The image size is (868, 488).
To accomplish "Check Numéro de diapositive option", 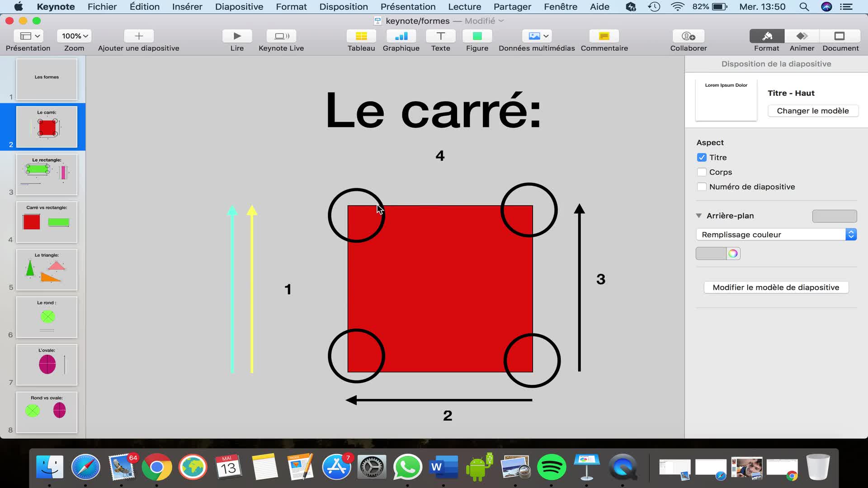I will pyautogui.click(x=702, y=187).
